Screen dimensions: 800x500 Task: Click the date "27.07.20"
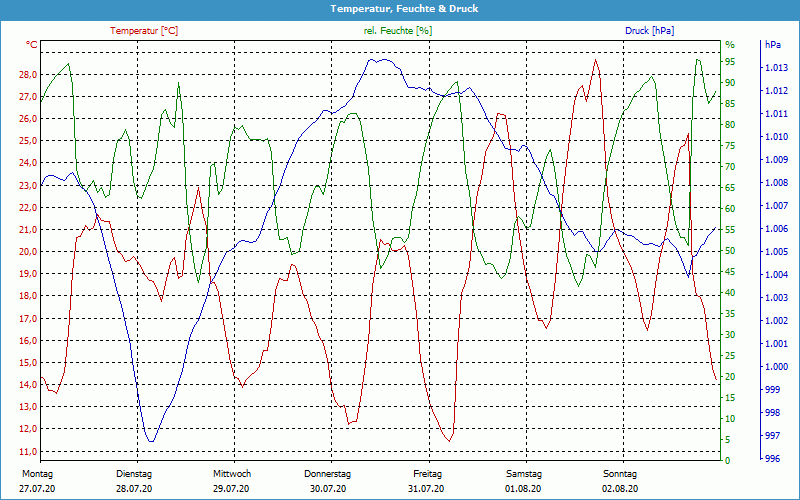37,489
